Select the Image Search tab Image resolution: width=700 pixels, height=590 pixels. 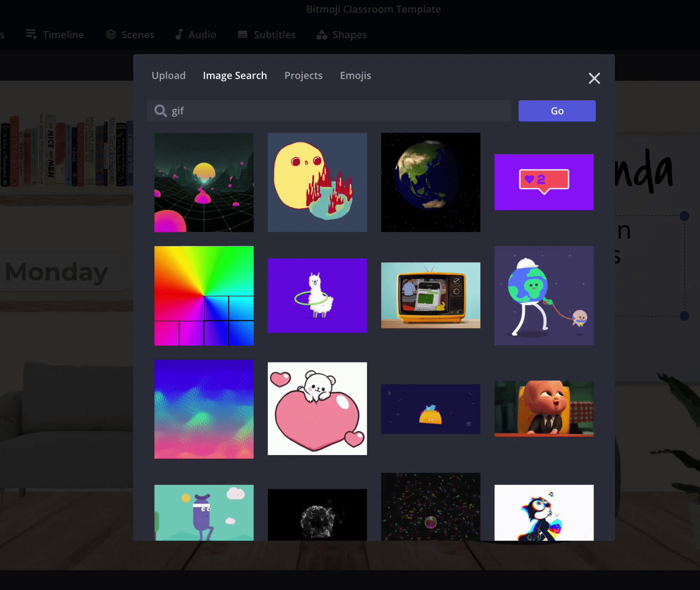[235, 75]
